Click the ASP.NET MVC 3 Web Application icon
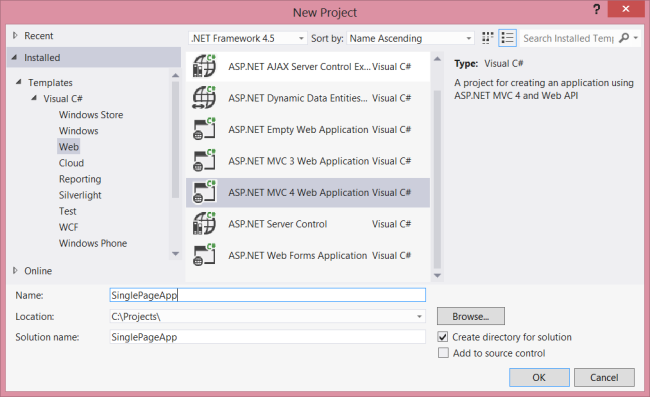 coord(204,161)
